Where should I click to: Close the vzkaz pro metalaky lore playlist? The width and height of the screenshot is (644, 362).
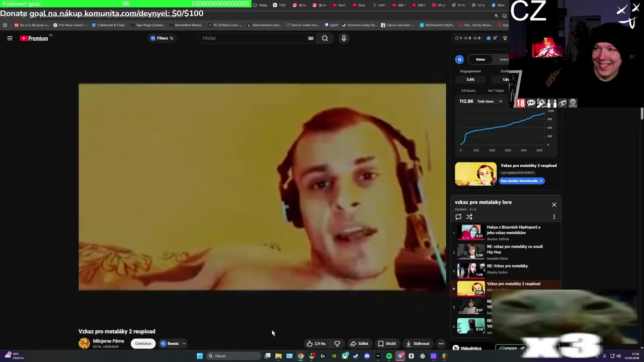pos(554,205)
